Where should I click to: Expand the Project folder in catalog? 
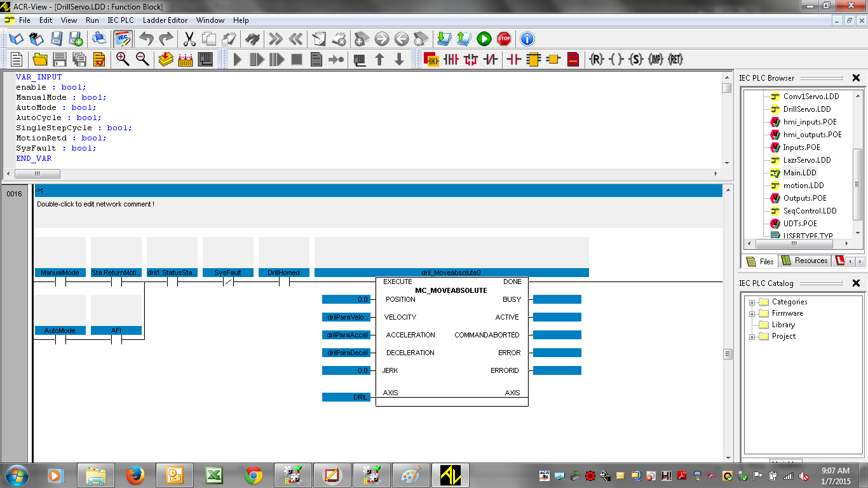(752, 337)
